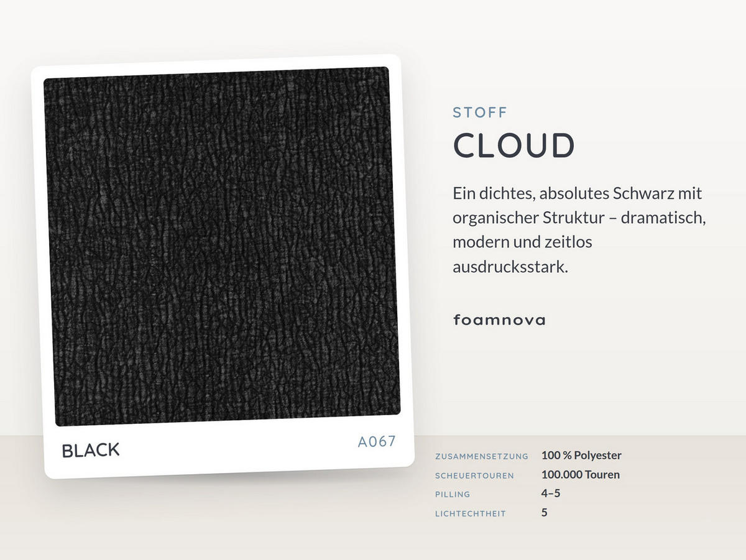This screenshot has height=560, width=746.
Task: Click the SCHEUERTOUREN label
Action: [x=474, y=475]
